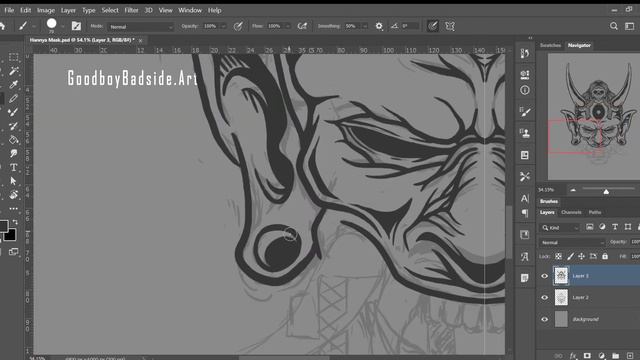Open the File menu
The image size is (640, 360).
(9, 10)
